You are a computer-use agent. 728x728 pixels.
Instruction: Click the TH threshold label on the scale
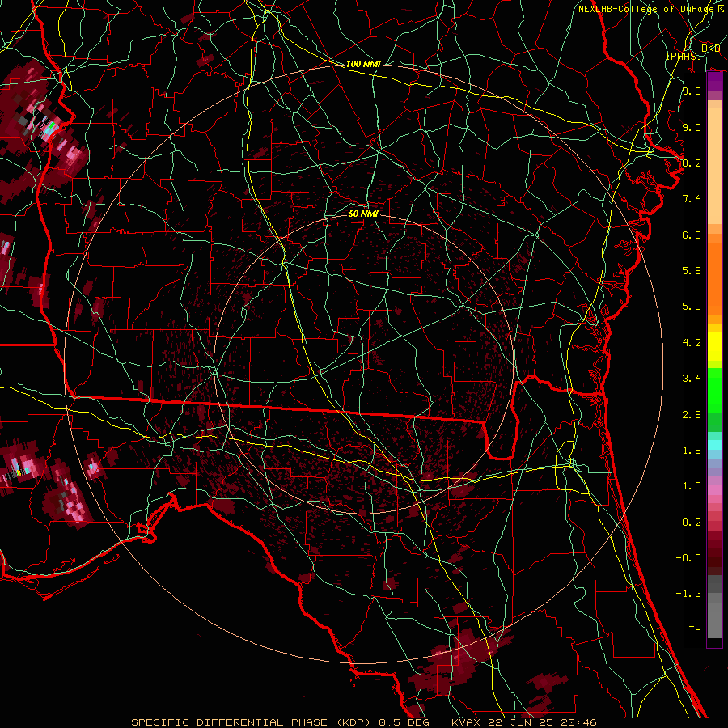695,630
